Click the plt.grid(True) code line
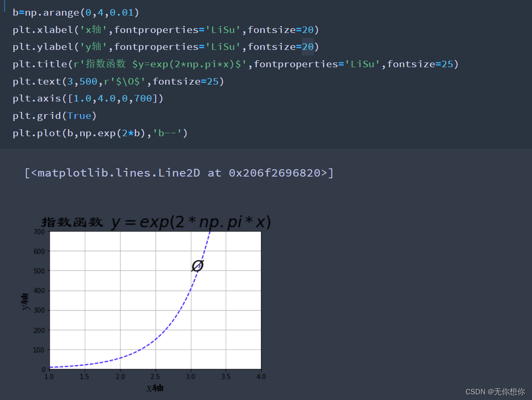532x400 pixels. coord(55,116)
